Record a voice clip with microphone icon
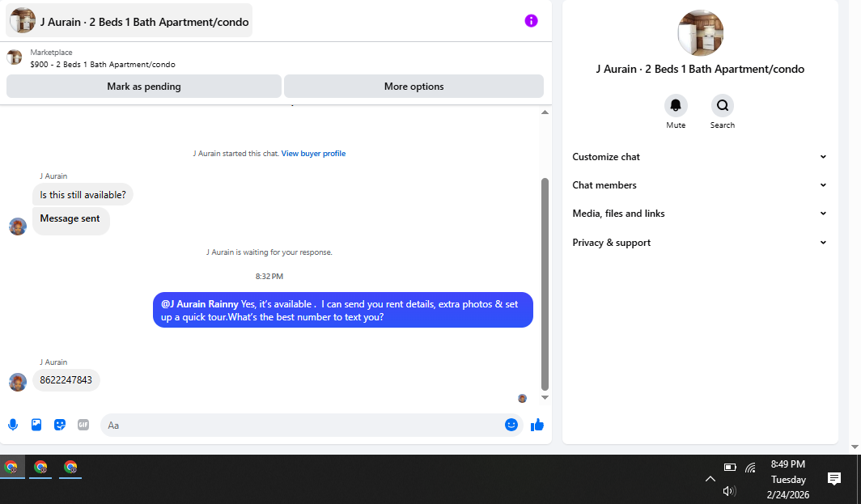This screenshot has width=861, height=504. click(x=13, y=425)
